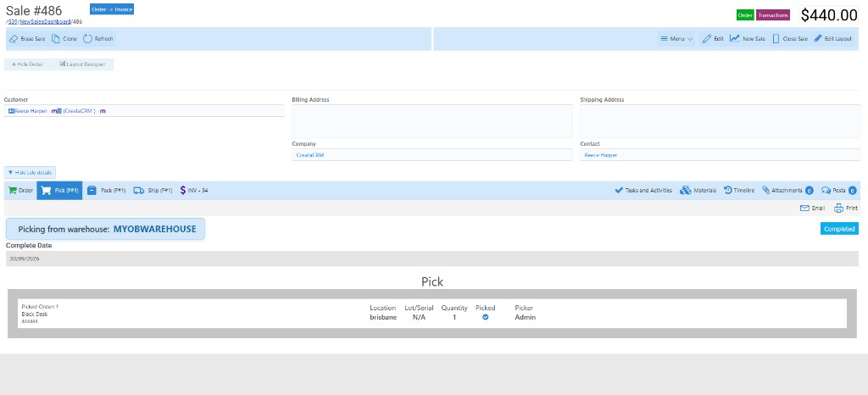Open Attachments paperclip item
Image resolution: width=868 pixels, height=395 pixels.
pos(787,191)
